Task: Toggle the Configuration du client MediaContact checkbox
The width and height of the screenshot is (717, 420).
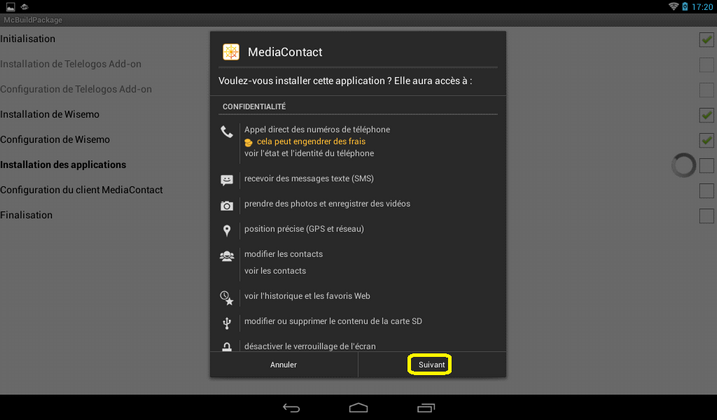Action: 706,191
